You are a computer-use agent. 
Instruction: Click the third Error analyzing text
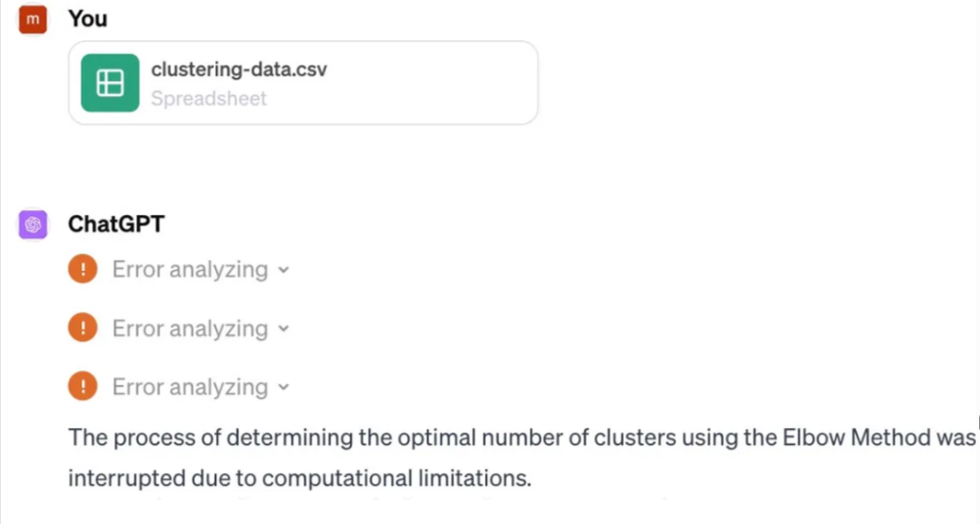click(190, 387)
